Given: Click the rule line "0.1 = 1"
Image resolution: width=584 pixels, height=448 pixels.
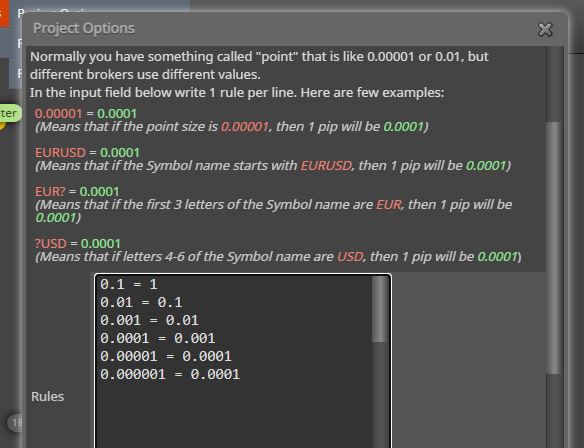Looking at the screenshot, I should coord(128,285).
